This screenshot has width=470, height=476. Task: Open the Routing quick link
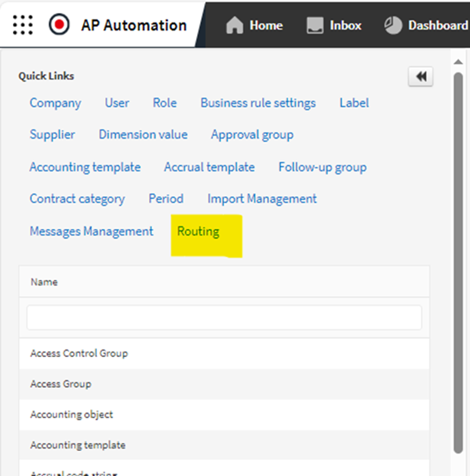(x=198, y=231)
